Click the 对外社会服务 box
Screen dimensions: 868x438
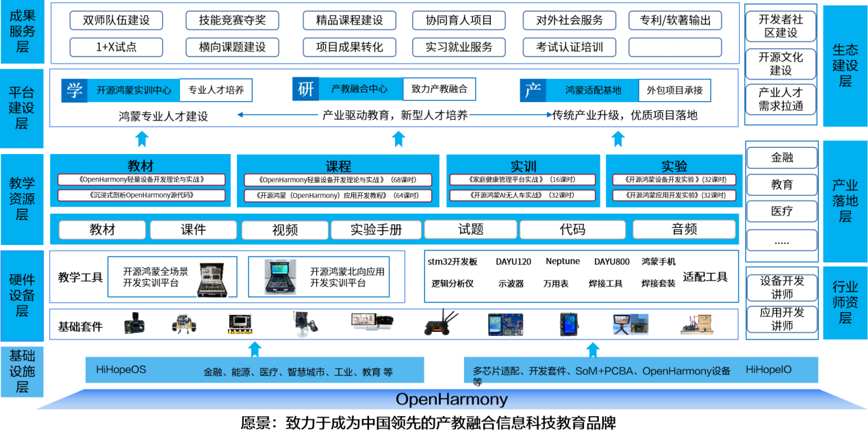[570, 21]
